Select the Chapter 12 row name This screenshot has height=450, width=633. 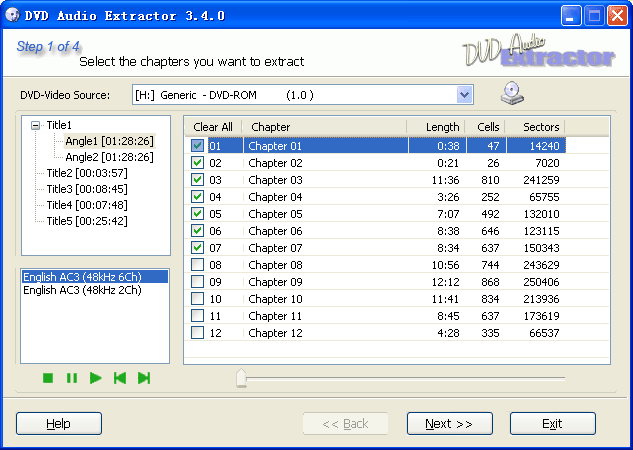pyautogui.click(x=275, y=333)
